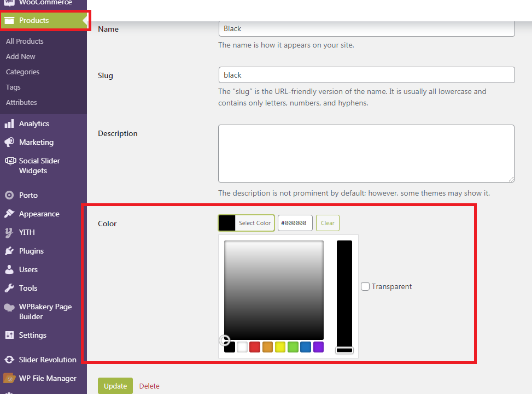The width and height of the screenshot is (532, 394).
Task: Pick the white palette swatch
Action: point(242,347)
